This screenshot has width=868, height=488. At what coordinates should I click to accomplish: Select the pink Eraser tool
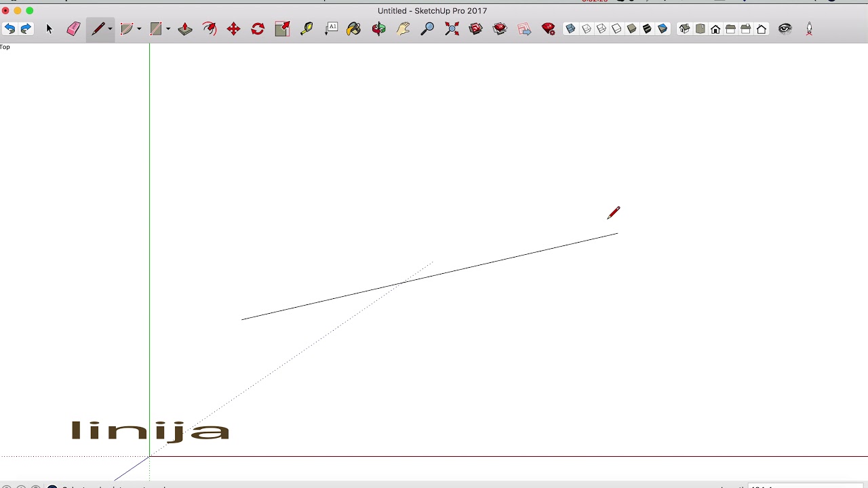73,28
